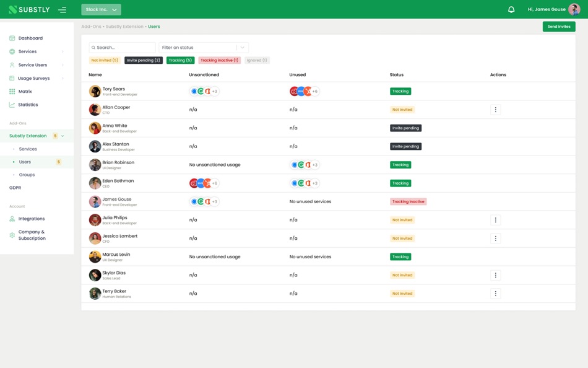The image size is (588, 368).
Task: Open actions menu for Julia Philips
Action: 495,220
